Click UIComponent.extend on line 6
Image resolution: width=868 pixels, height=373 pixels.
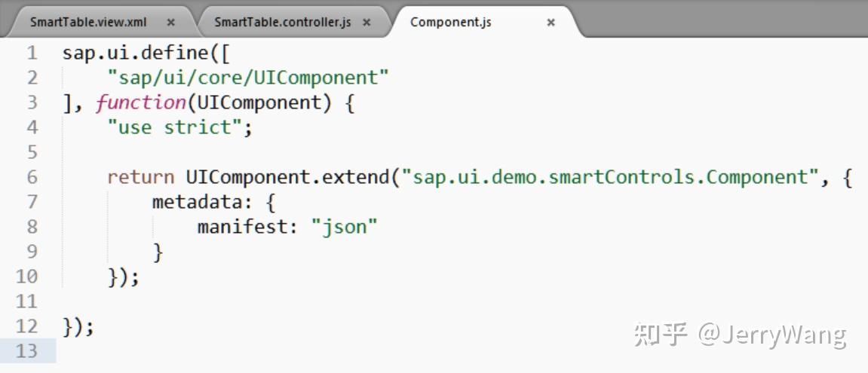(x=287, y=177)
